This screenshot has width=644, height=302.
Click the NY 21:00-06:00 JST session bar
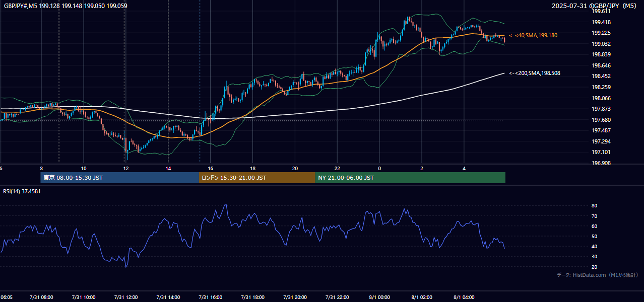(x=410, y=178)
